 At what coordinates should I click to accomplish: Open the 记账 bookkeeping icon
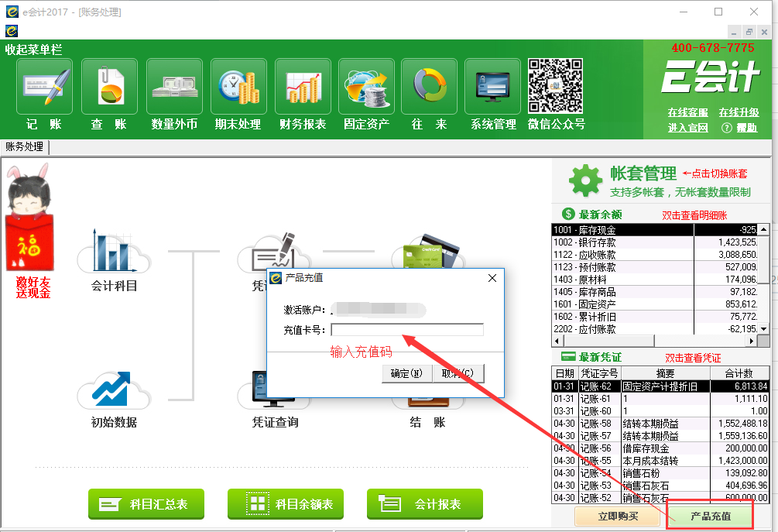[x=44, y=87]
